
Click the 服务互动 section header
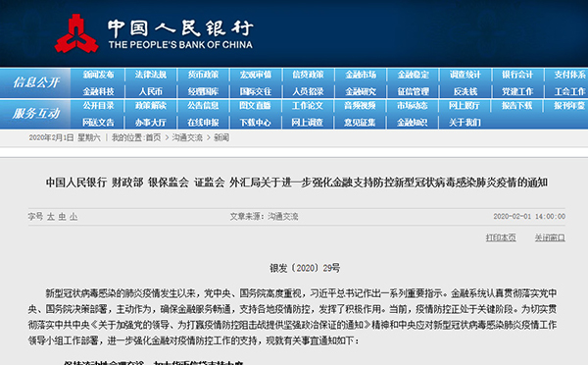[36, 113]
